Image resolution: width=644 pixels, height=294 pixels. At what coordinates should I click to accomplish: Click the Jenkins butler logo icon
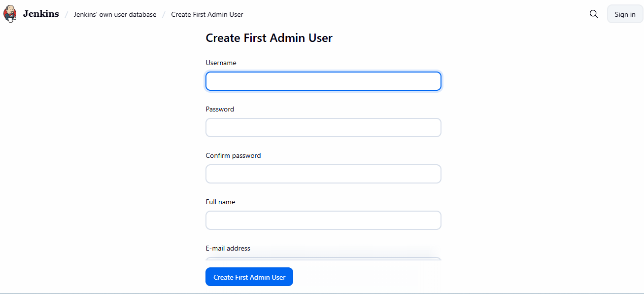click(10, 14)
